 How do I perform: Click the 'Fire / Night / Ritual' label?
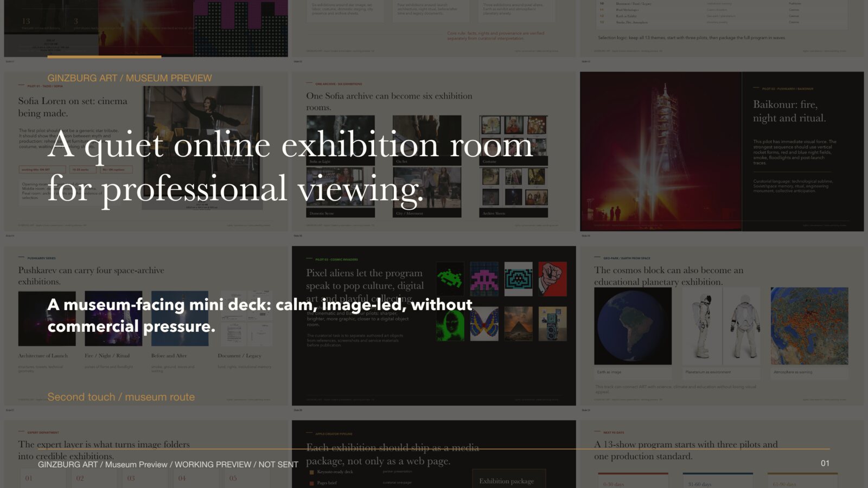point(107,356)
